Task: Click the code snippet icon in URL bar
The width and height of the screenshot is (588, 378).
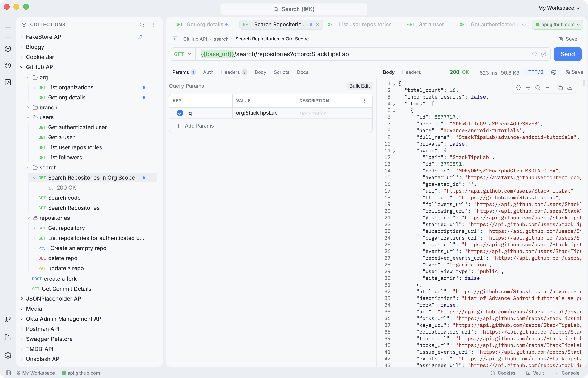Action: pyautogui.click(x=534, y=54)
